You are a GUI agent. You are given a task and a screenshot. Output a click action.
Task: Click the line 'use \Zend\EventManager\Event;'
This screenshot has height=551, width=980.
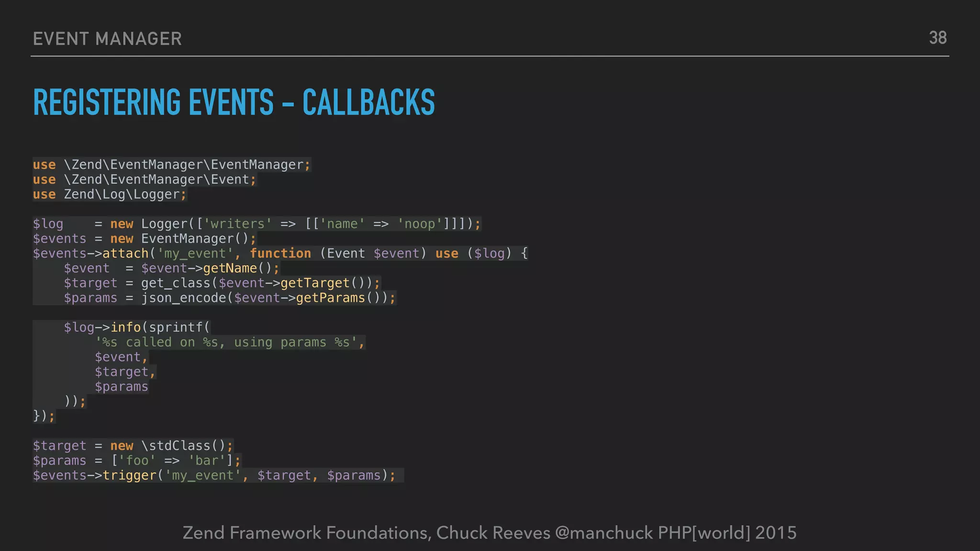point(145,179)
